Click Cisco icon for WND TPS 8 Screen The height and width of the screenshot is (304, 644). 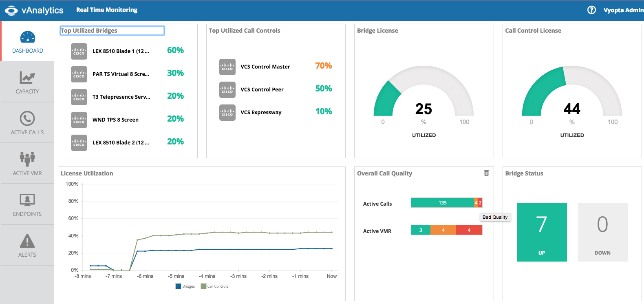pyautogui.click(x=79, y=120)
